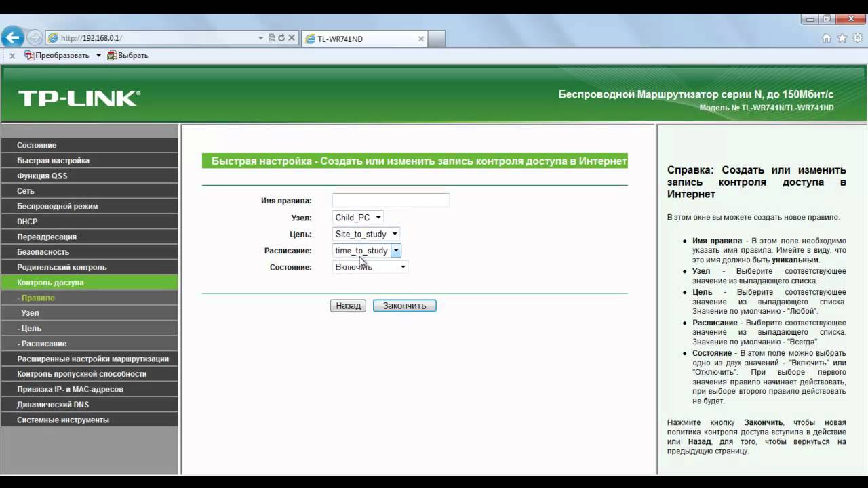Restore down the browser window
The width and height of the screenshot is (868, 488).
827,19
